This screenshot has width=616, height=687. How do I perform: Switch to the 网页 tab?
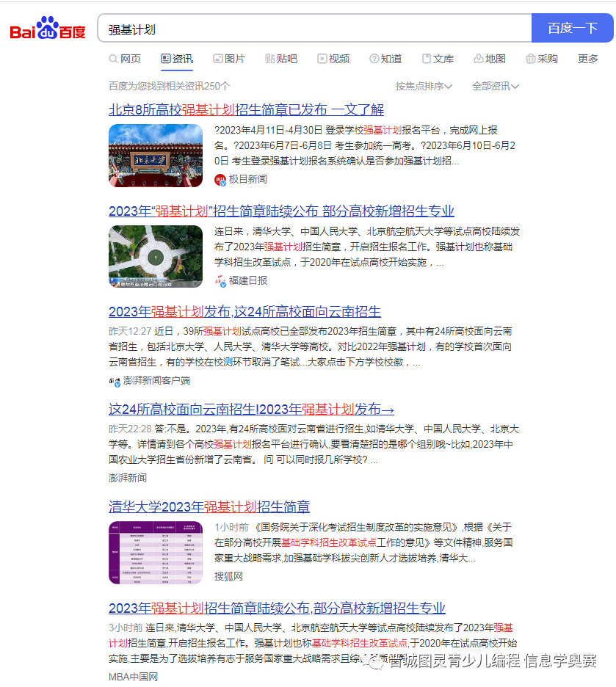[x=126, y=59]
